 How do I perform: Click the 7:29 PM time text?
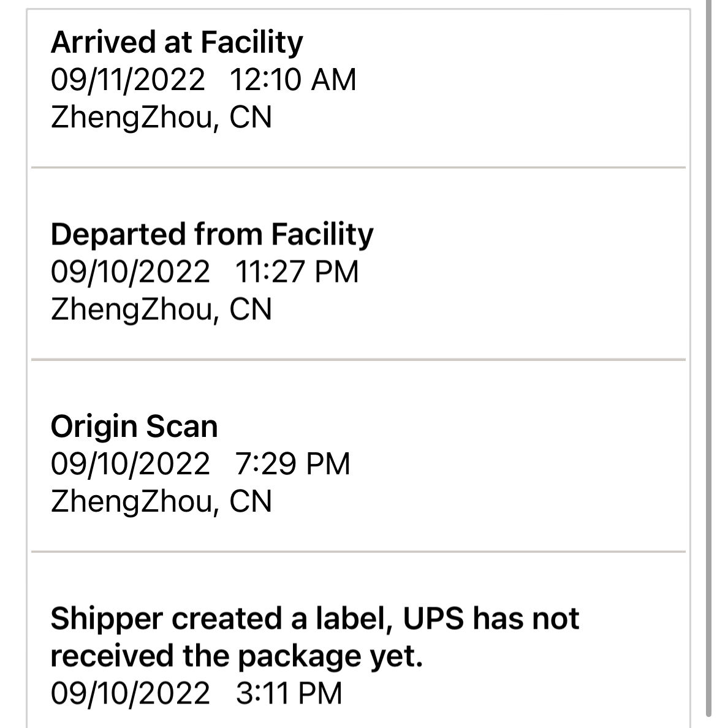click(292, 464)
